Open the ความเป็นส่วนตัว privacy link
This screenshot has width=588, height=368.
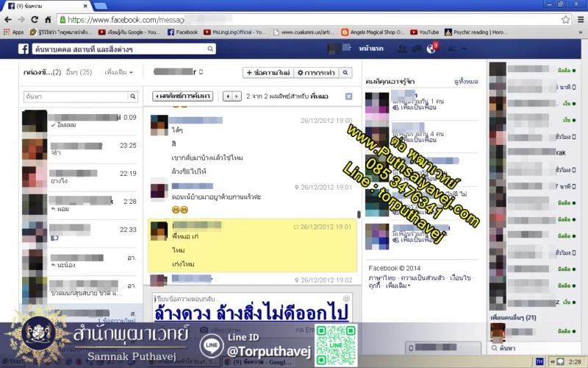pos(422,278)
